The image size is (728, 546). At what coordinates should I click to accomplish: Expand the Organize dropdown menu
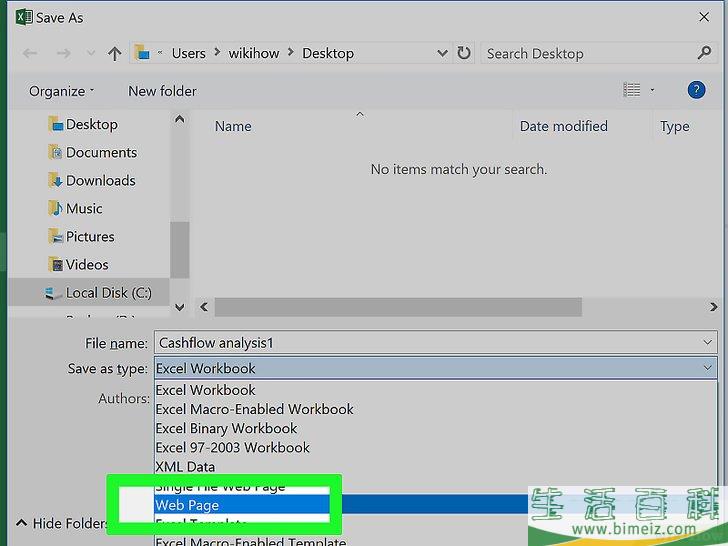point(61,91)
